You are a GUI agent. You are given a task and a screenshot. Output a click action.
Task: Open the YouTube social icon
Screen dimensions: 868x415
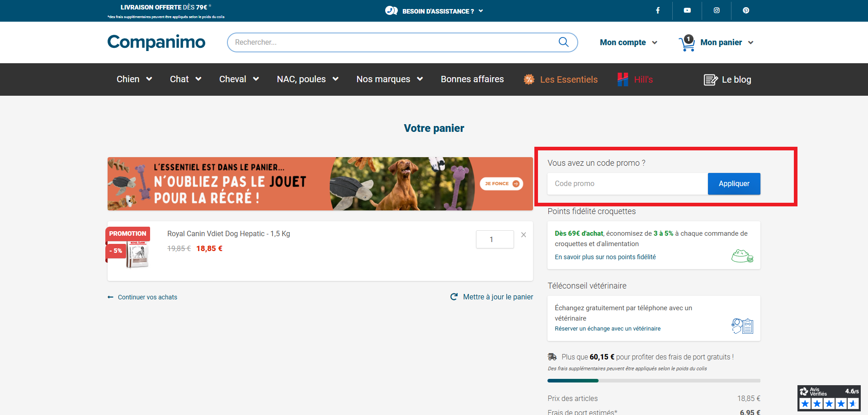[687, 10]
